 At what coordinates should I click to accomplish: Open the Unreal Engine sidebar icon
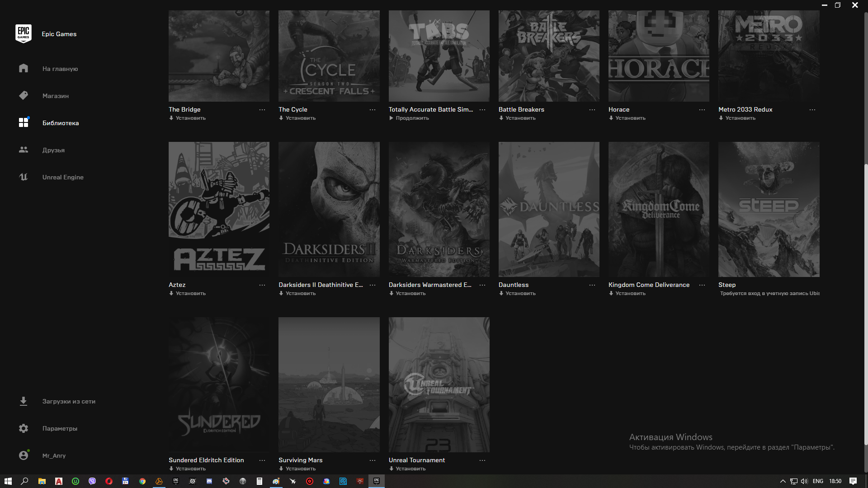24,177
